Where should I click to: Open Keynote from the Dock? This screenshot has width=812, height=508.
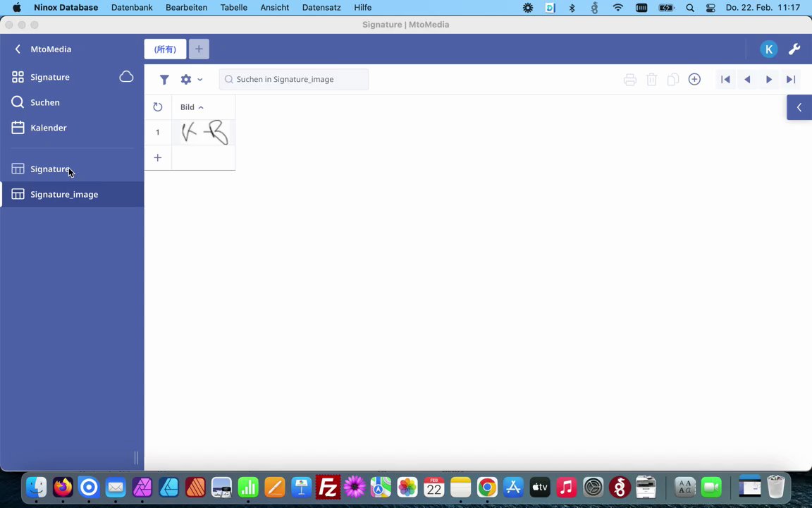301,488
